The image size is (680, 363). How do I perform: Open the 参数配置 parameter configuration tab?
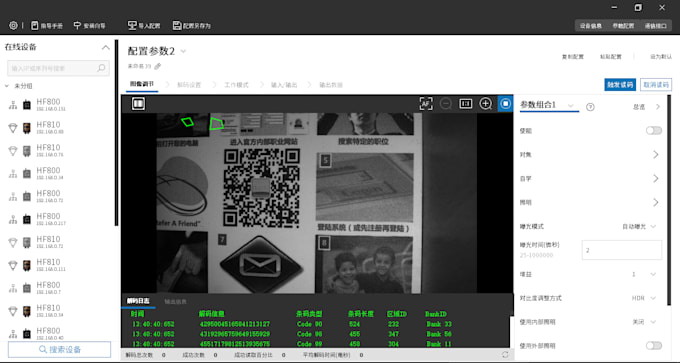(x=623, y=26)
